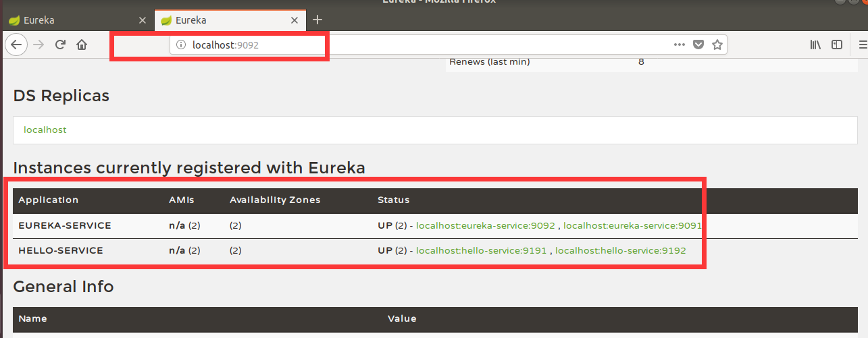Click n/a (2) in HELLO-SERVICE row

[x=184, y=250]
